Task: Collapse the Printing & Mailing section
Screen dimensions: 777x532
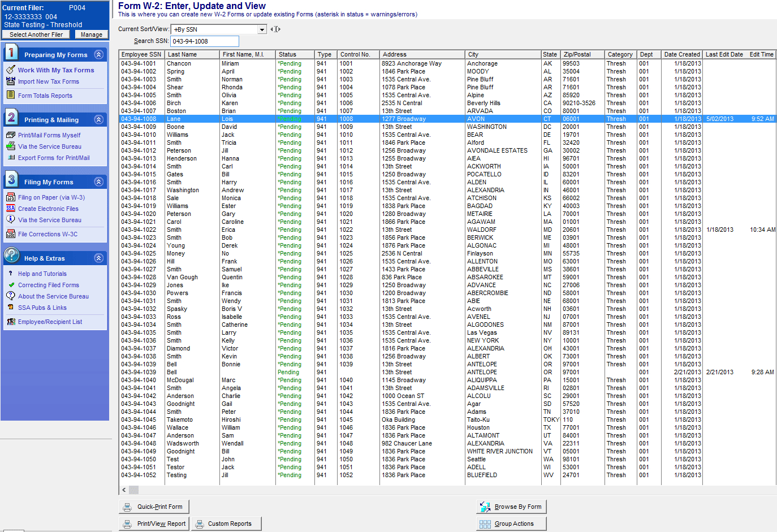Action: coord(98,120)
